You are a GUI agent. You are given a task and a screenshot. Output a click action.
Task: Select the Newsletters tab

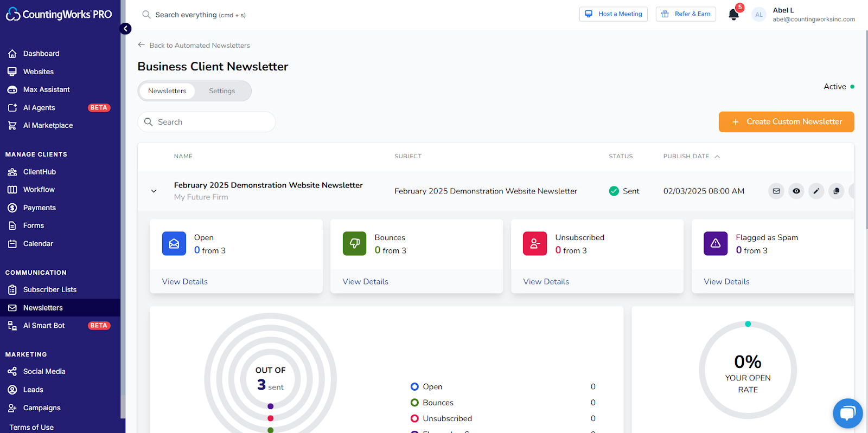tap(167, 91)
